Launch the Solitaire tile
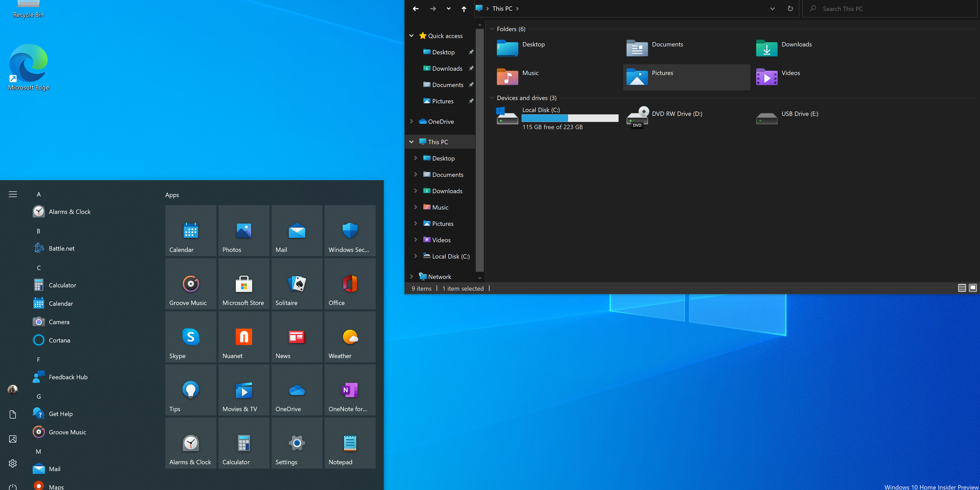This screenshot has width=980, height=490. pos(297,284)
